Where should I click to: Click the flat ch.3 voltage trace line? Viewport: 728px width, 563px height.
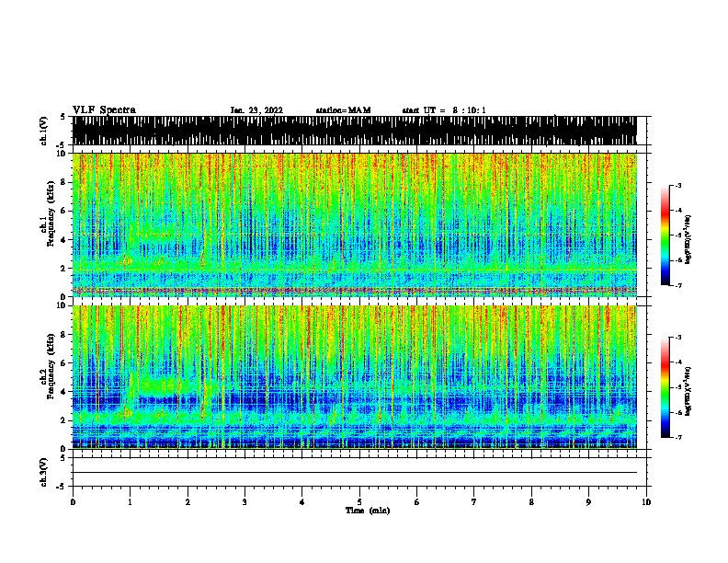(355, 473)
